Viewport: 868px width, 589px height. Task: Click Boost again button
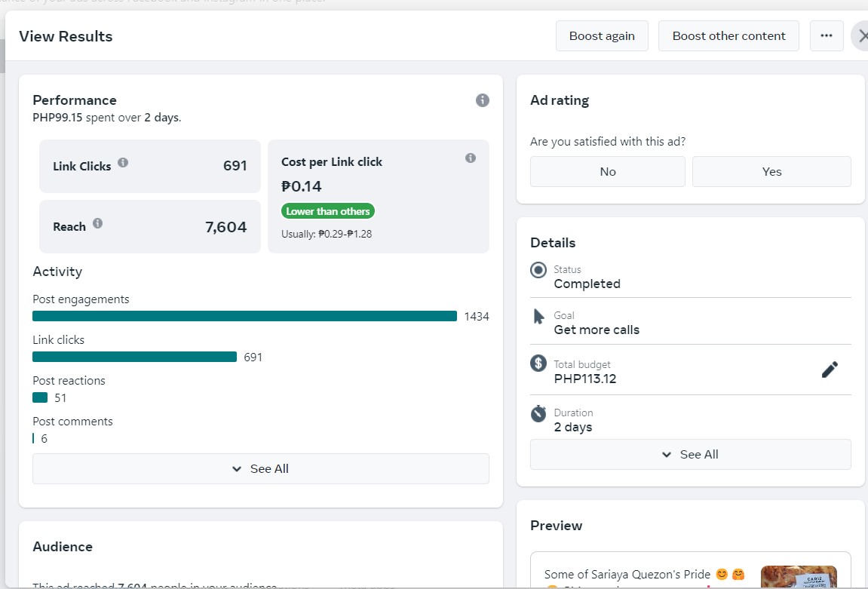(x=602, y=36)
